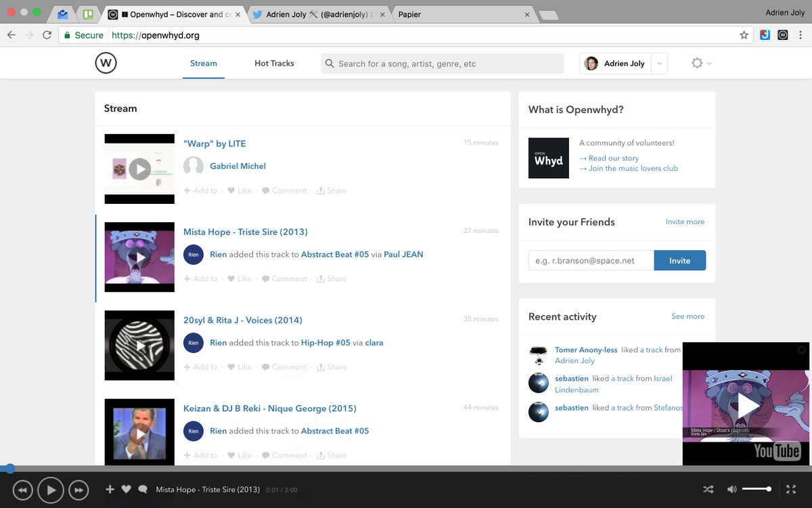Click the search magnifier icon
Image resolution: width=812 pixels, height=508 pixels.
pos(330,64)
